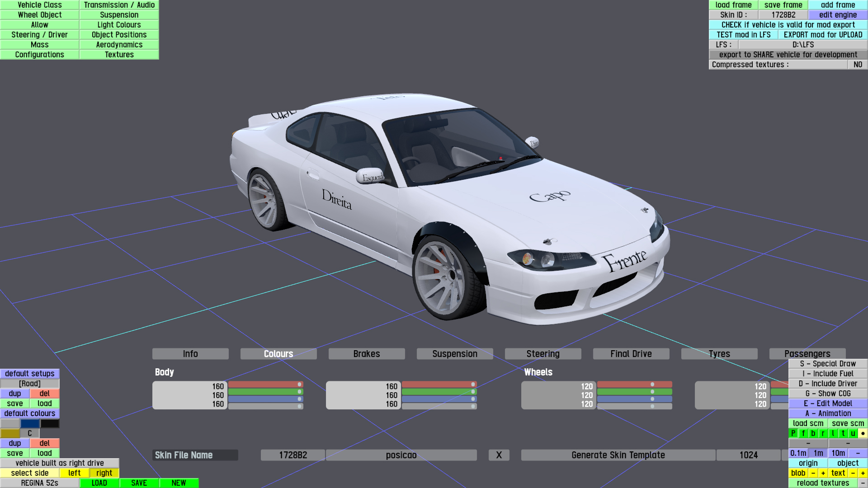Select the dark blue default colour swatch
The image size is (868, 488).
pos(30,423)
